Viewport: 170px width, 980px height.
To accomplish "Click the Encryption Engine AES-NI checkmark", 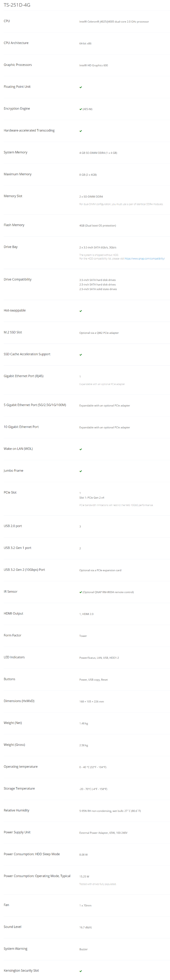I will 81,109.
